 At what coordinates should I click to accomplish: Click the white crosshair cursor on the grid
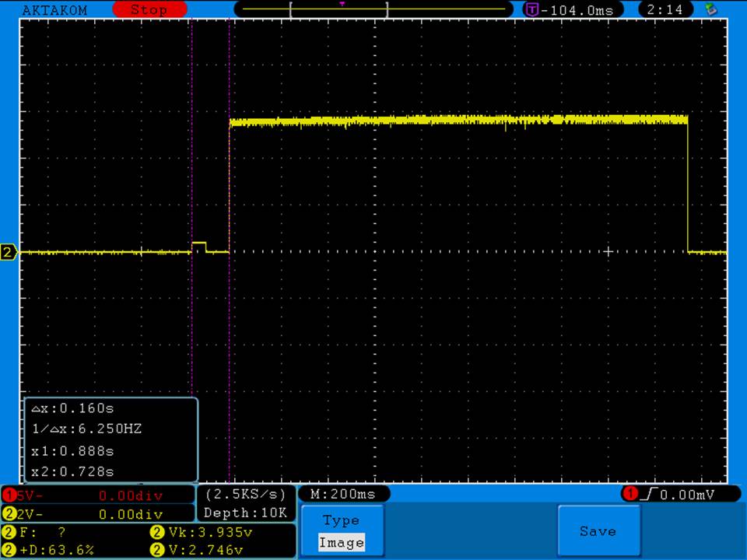pos(608,251)
